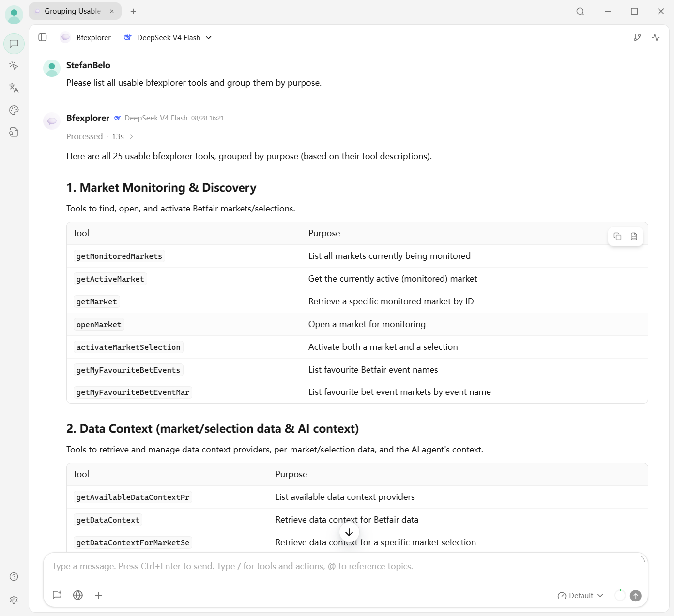
Task: Open the help question mark icon
Action: click(x=14, y=577)
